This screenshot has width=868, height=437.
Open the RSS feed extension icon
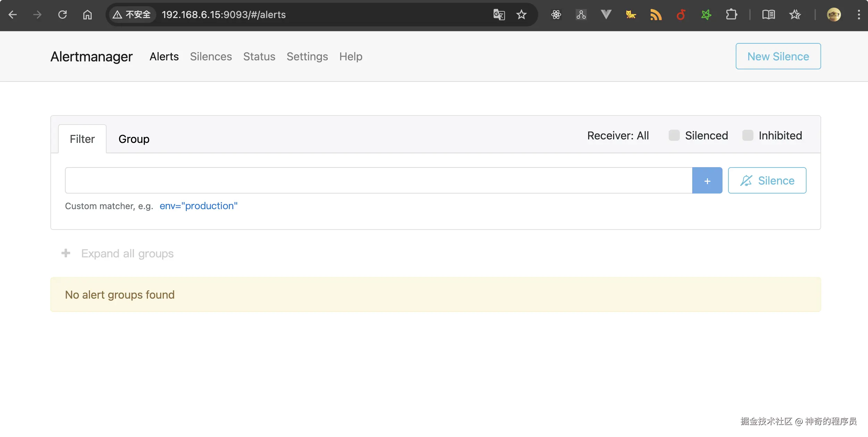[x=656, y=15]
